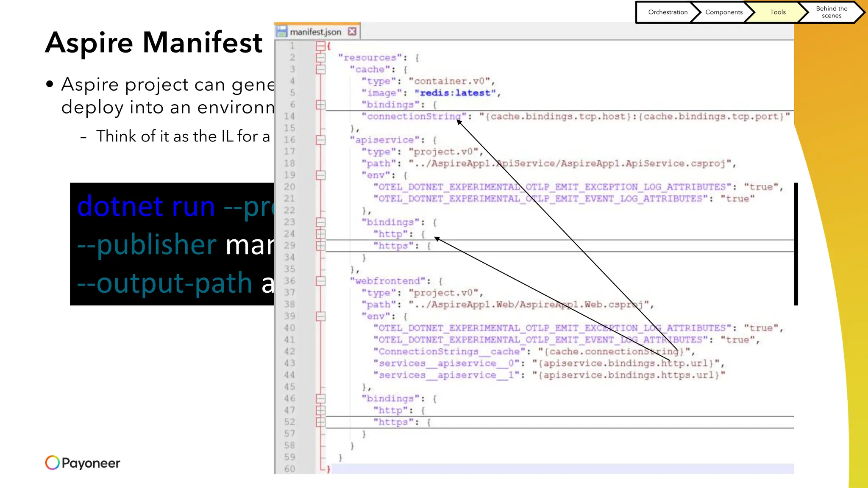The height and width of the screenshot is (488, 868).
Task: Click the "webfrontend" key on line 36
Action: coord(387,281)
